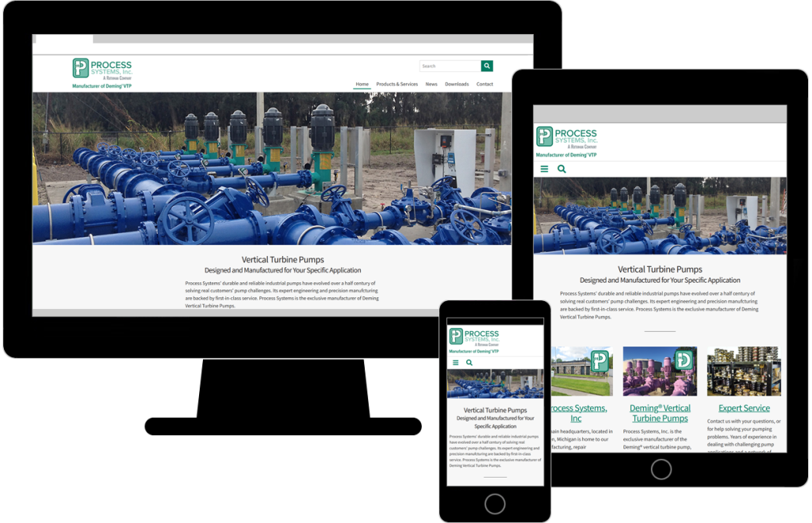This screenshot has height=523, width=812.
Task: Click the search magnifier icon on the tablet
Action: (x=562, y=169)
